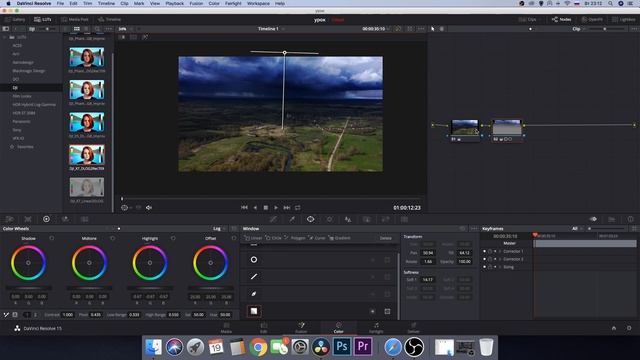640x360 pixels.
Task: Toggle Corrector 1 keyframe dot
Action: 484,251
